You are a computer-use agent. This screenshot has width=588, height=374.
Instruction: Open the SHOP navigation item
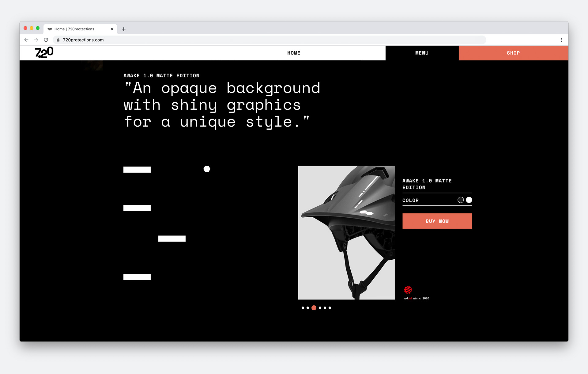pos(514,53)
